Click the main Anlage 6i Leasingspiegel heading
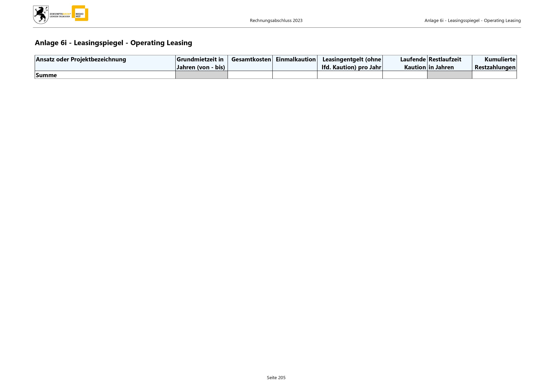 pos(113,43)
